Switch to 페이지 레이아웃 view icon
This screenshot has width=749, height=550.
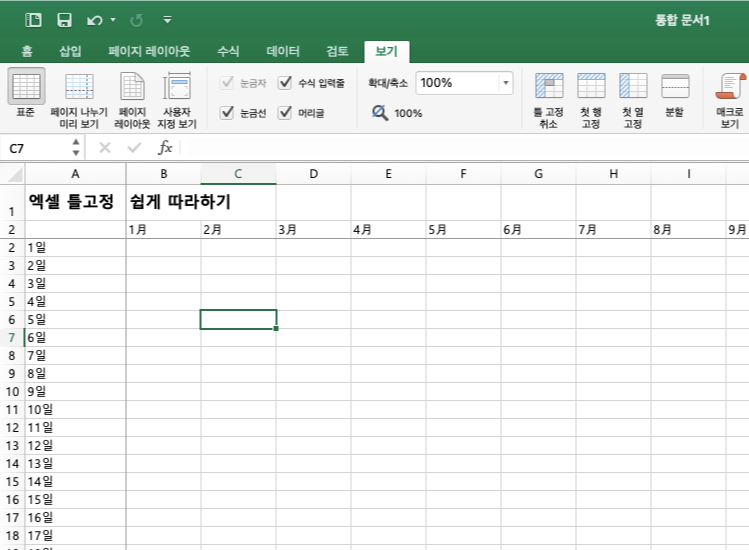coord(132,86)
